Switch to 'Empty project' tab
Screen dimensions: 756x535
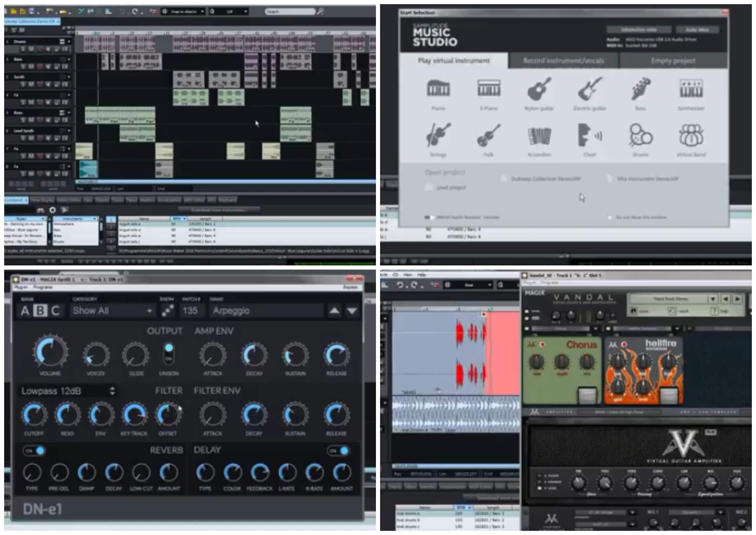coord(673,61)
